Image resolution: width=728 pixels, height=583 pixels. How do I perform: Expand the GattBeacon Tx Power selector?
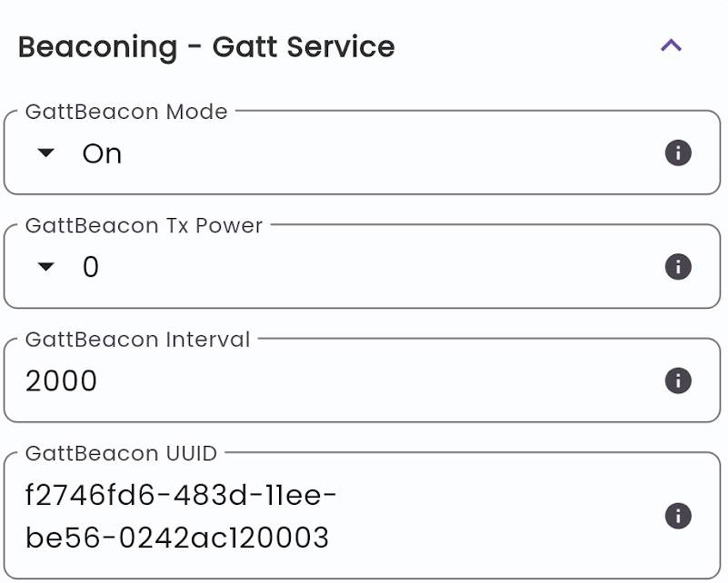click(x=91, y=267)
